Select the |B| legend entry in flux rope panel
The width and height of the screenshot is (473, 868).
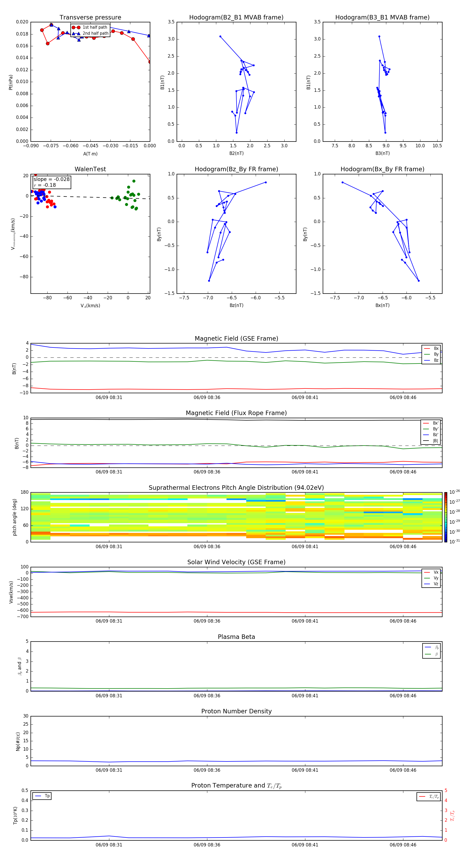point(431,441)
